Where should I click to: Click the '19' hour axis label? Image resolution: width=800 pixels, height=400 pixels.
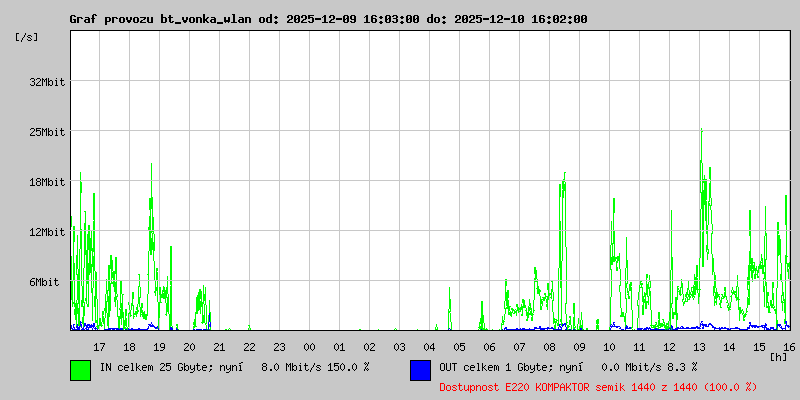[x=159, y=347]
